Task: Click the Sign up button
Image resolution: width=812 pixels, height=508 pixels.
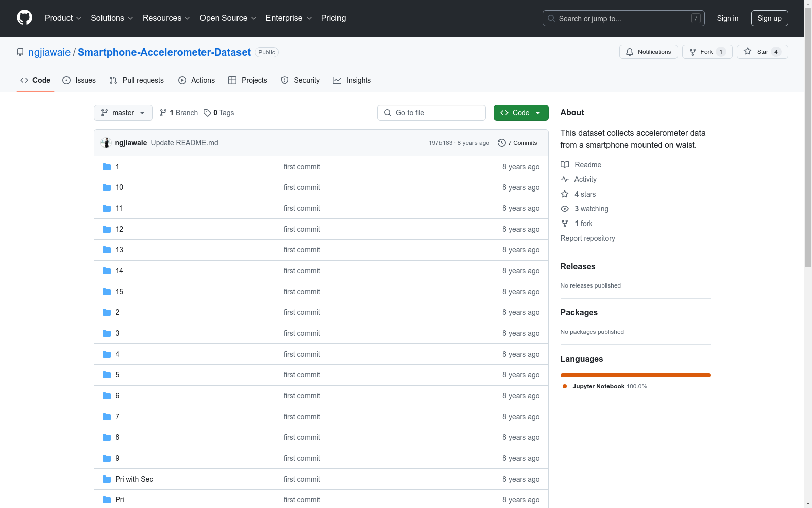Action: [769, 18]
